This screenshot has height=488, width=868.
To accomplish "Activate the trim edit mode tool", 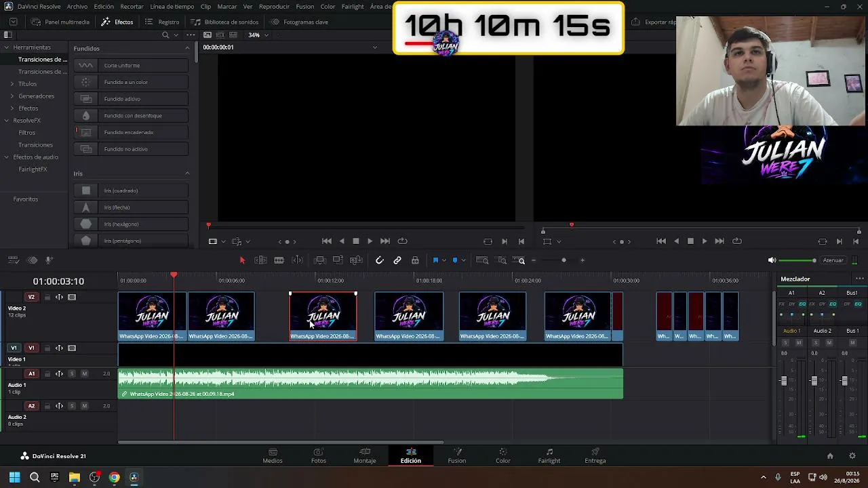I will click(x=260, y=260).
